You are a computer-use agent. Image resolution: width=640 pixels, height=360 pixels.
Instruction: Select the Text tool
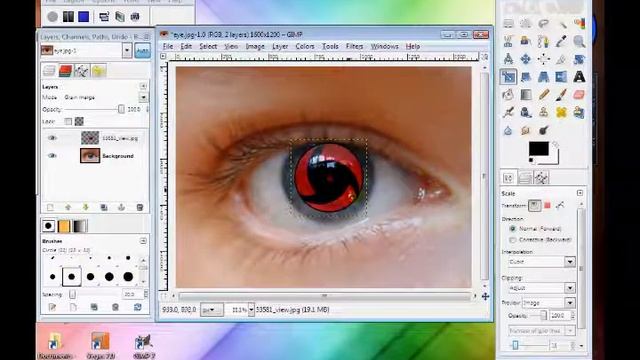pyautogui.click(x=579, y=77)
